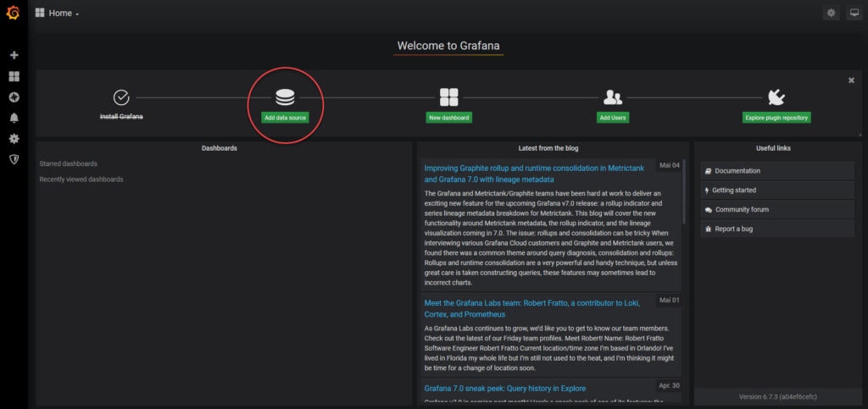The image size is (868, 409).
Task: Click the Version 6.7.3 text
Action: [x=777, y=397]
